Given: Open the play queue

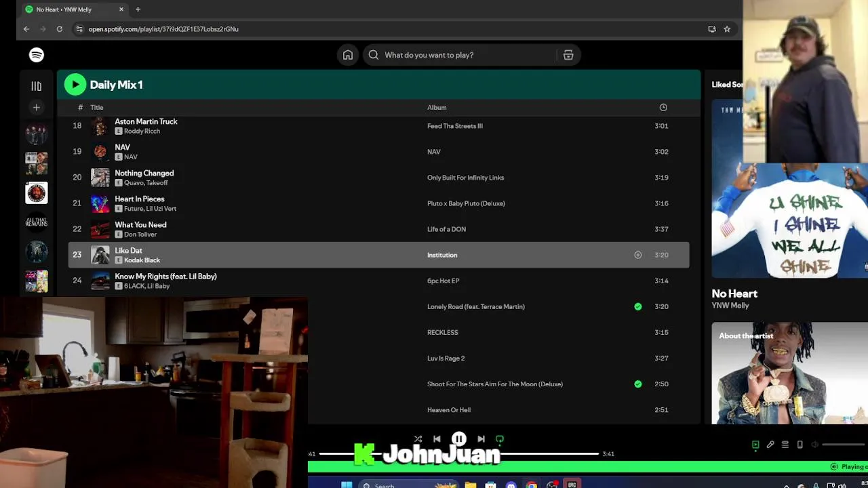Looking at the screenshot, I should click(785, 445).
